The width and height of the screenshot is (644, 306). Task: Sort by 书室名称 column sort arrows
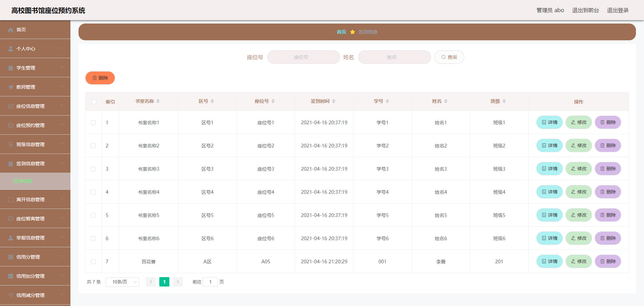[x=158, y=101]
